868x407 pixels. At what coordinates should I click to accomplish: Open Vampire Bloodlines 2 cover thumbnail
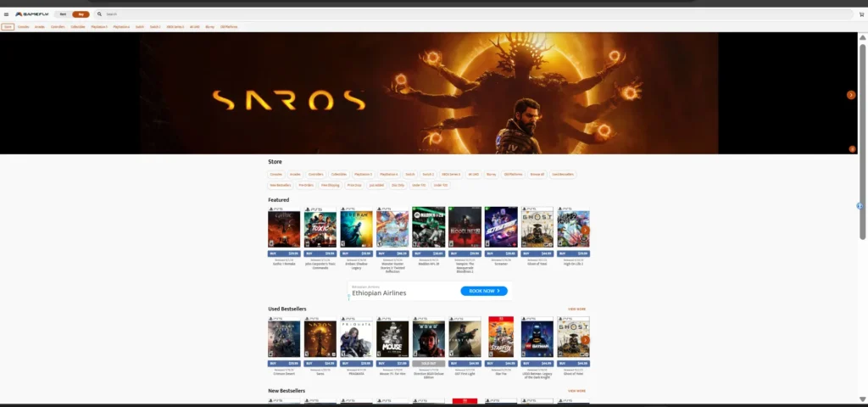[x=465, y=227]
